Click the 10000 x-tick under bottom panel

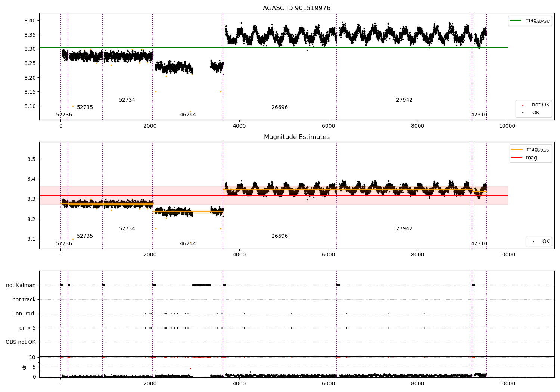507,383
